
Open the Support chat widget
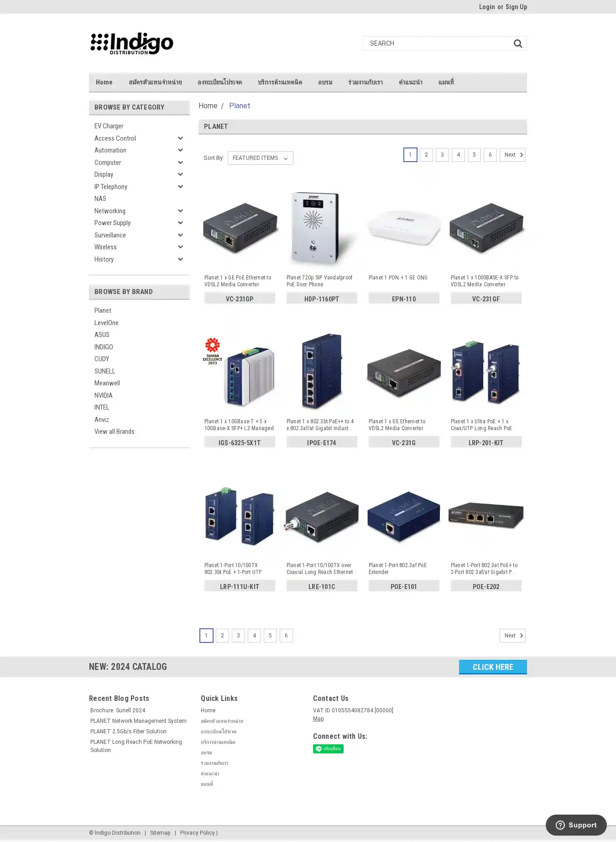(576, 825)
